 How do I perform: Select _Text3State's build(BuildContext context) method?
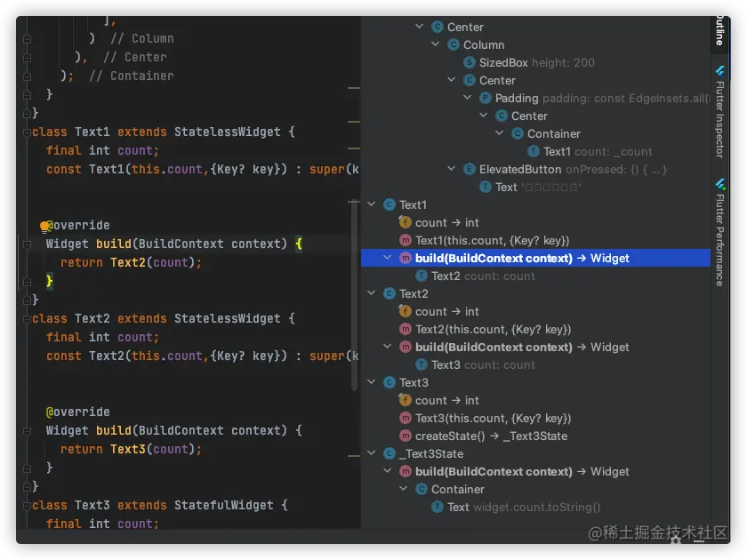click(x=522, y=471)
